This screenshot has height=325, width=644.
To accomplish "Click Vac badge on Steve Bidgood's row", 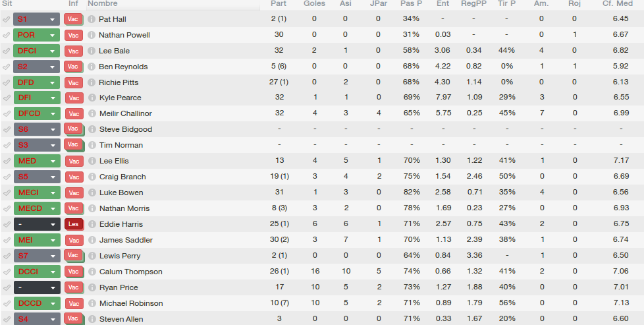I will click(74, 129).
